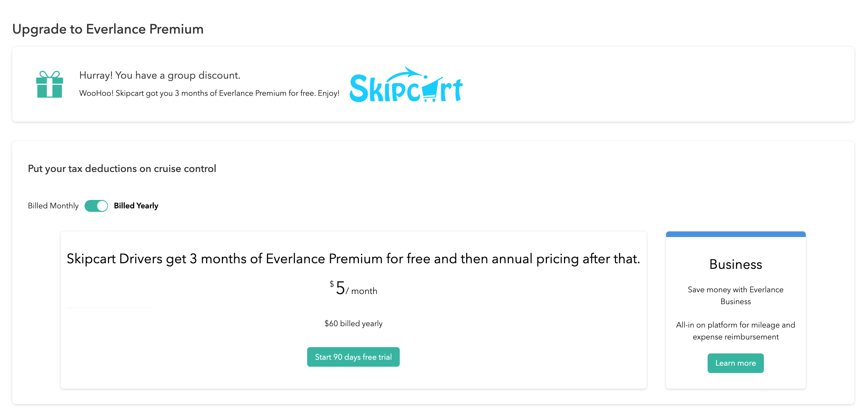Screen dimensions: 868x416
Task: Start the 90 days free trial
Action: [353, 357]
